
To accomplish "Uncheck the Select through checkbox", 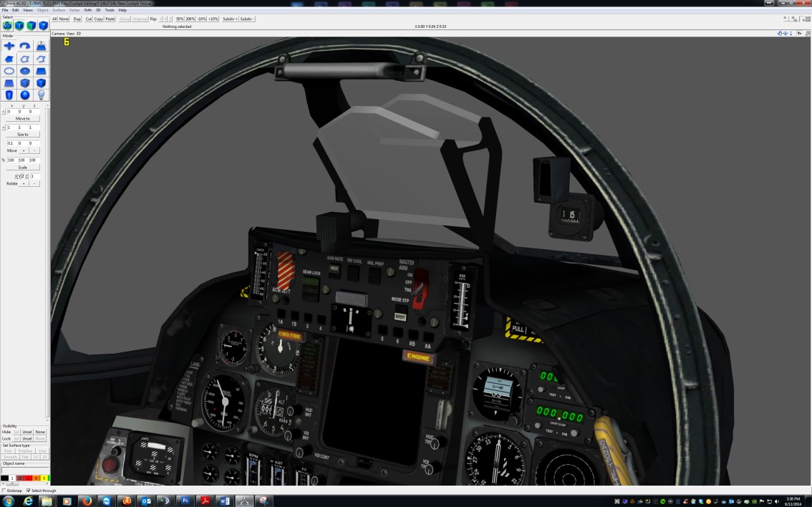I will (x=29, y=491).
